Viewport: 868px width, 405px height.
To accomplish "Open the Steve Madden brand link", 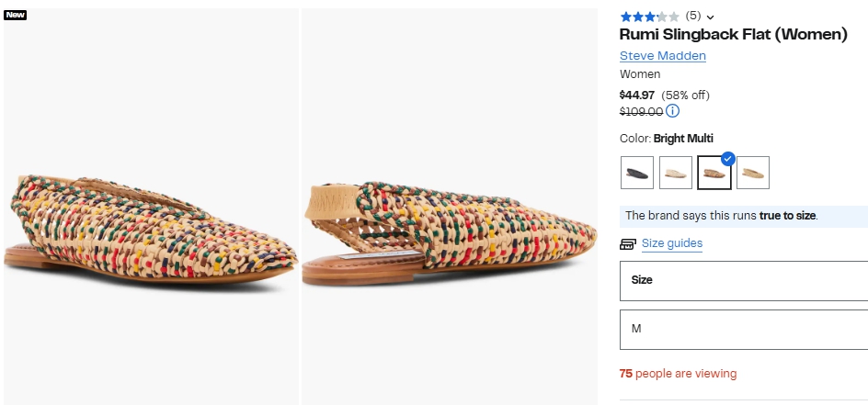I will (x=662, y=56).
